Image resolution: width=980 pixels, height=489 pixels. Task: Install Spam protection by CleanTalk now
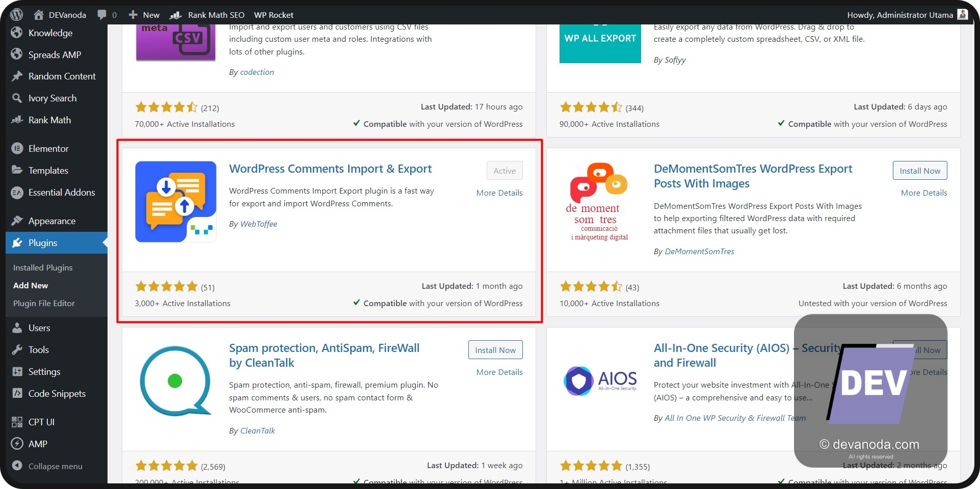pos(495,350)
